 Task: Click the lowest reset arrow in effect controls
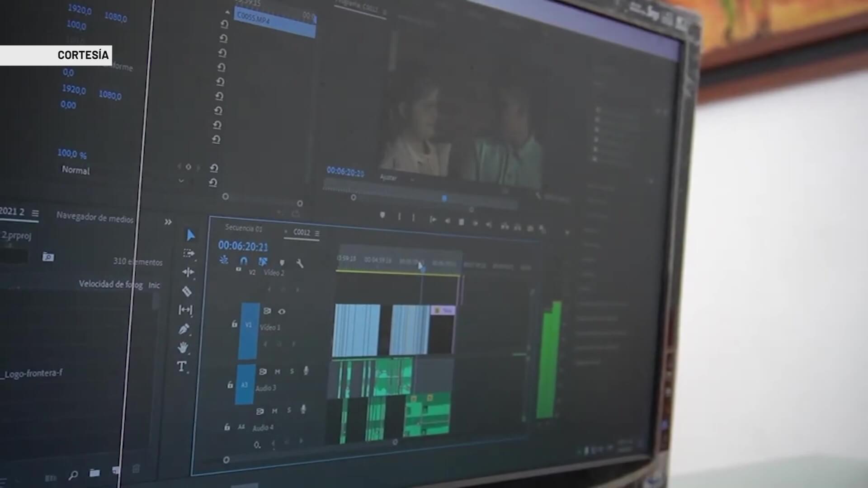coord(213,183)
